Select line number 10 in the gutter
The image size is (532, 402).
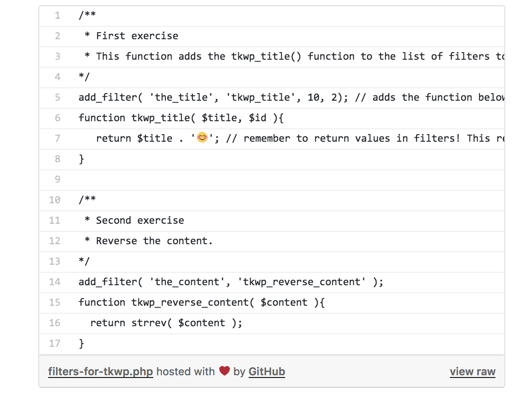[x=55, y=200]
